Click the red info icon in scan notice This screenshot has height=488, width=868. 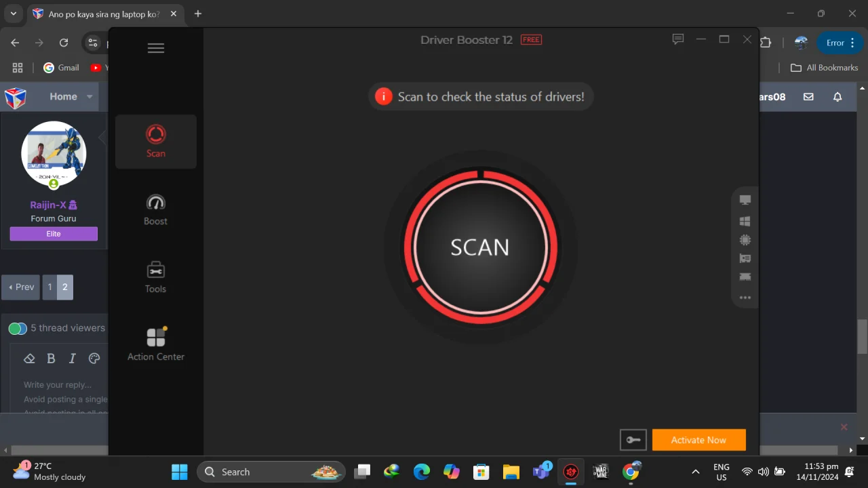click(384, 96)
